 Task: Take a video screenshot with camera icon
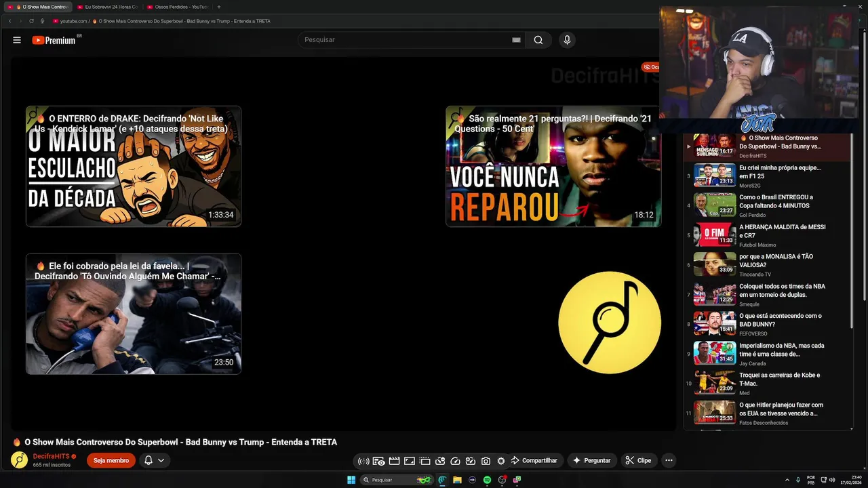tap(486, 461)
